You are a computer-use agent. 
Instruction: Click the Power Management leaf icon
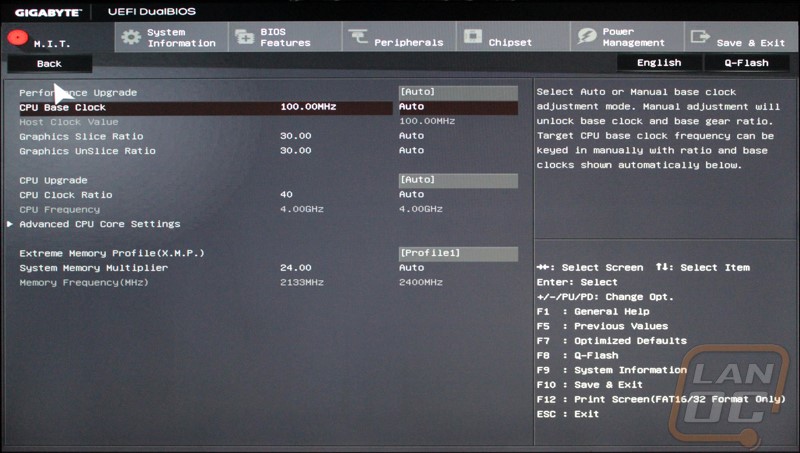pos(585,37)
